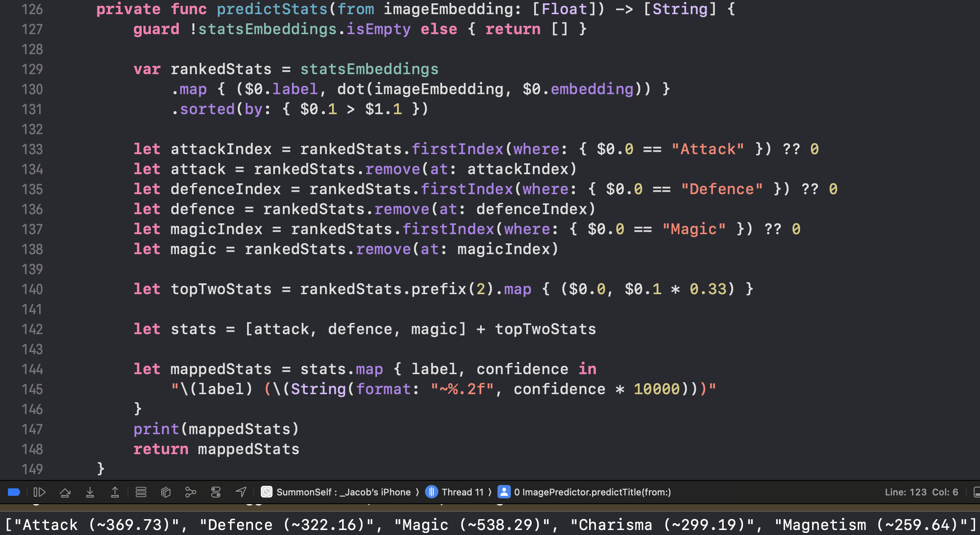Toggle panel button at right edge of debug bar
This screenshot has width=980, height=535.
(976, 492)
